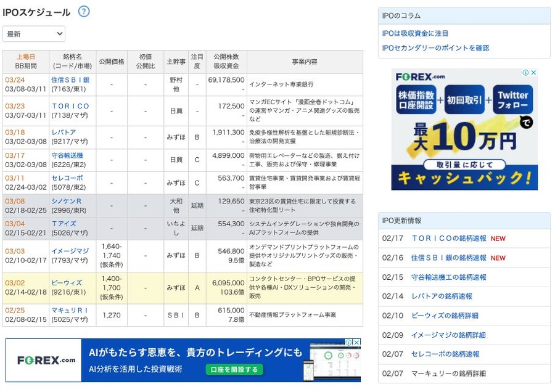This screenshot has height=392, width=555.
Task: Click the info icon on bottom banner ad
Action: tap(348, 342)
